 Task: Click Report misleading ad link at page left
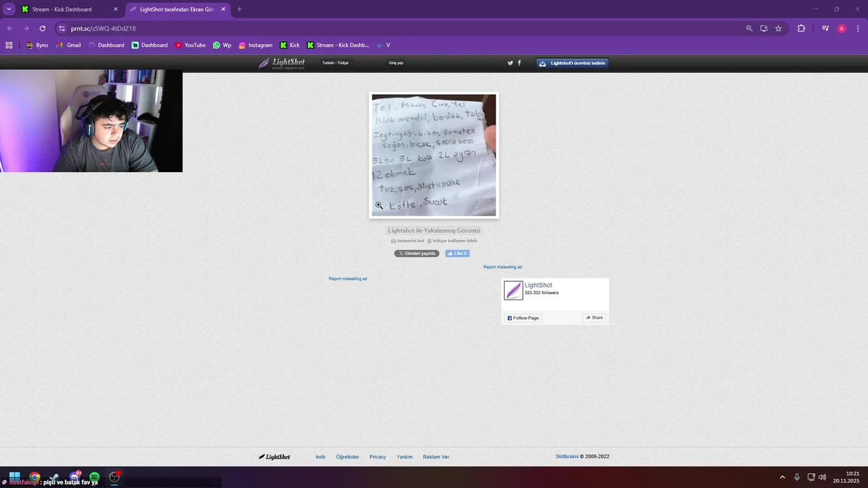(348, 279)
